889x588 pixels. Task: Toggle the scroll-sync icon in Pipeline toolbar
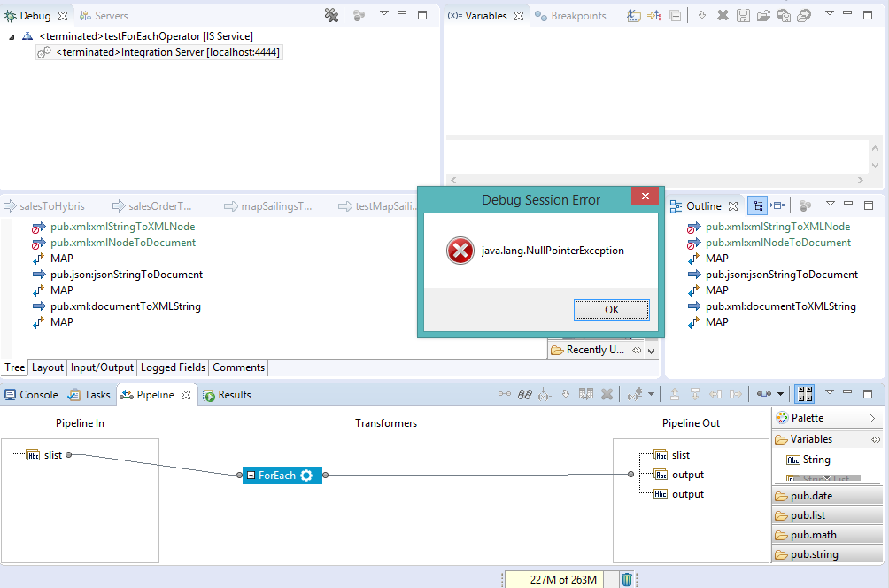click(x=805, y=393)
